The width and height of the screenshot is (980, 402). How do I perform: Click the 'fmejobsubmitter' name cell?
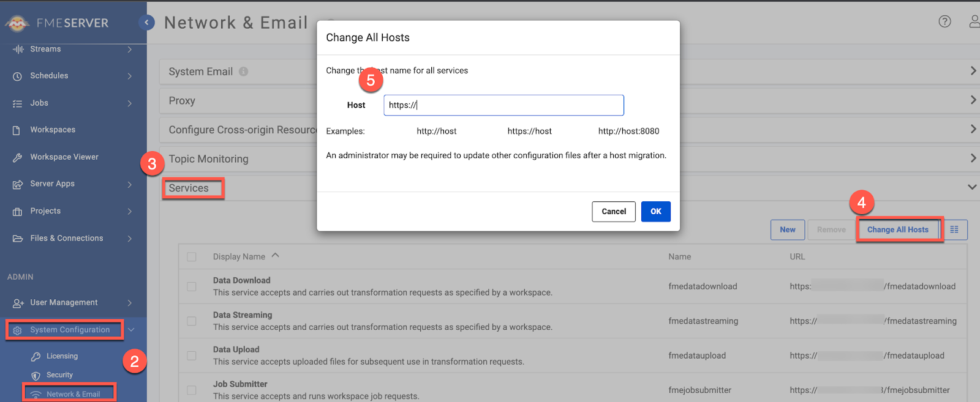699,390
